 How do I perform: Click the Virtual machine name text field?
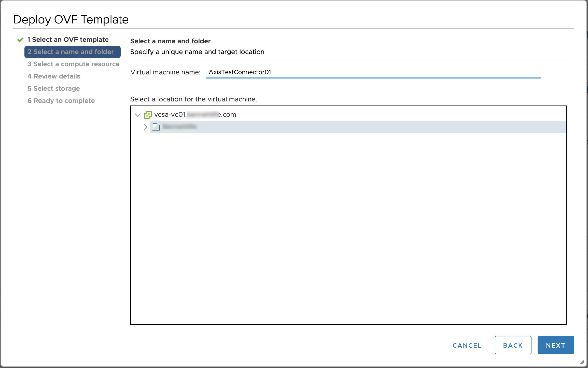(373, 72)
